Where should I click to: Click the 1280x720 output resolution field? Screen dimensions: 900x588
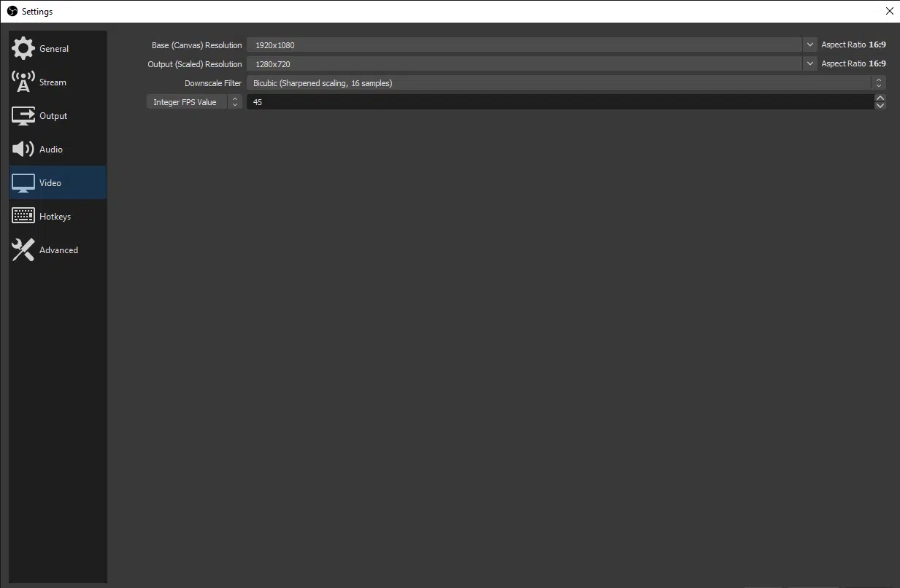click(524, 64)
